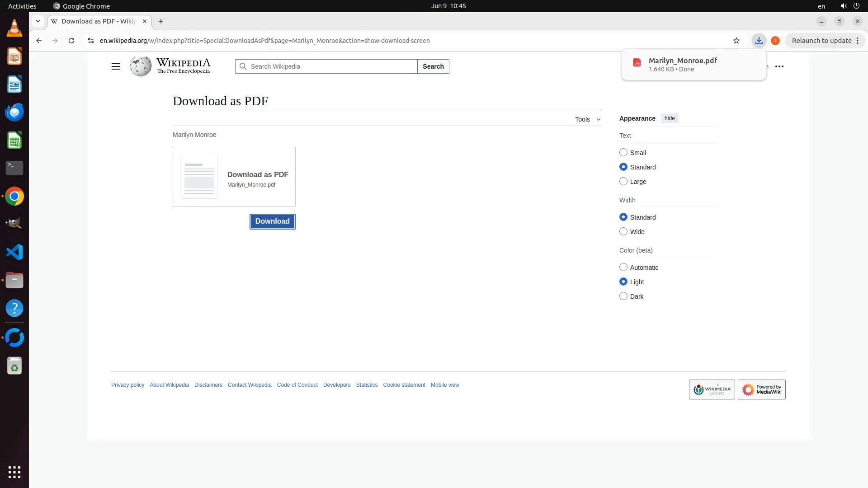Screen dimensions: 868x488
Task: Switch color mode to Dark
Action: [x=623, y=296]
